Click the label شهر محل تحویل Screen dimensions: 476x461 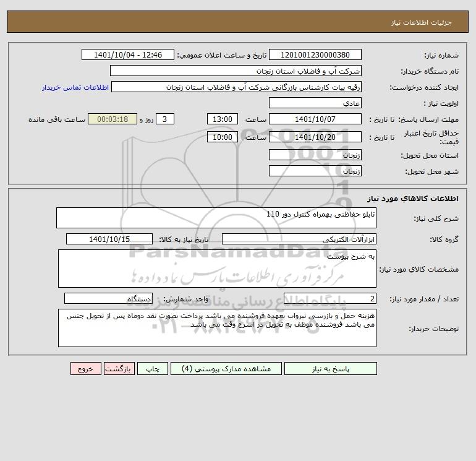tap(431, 171)
